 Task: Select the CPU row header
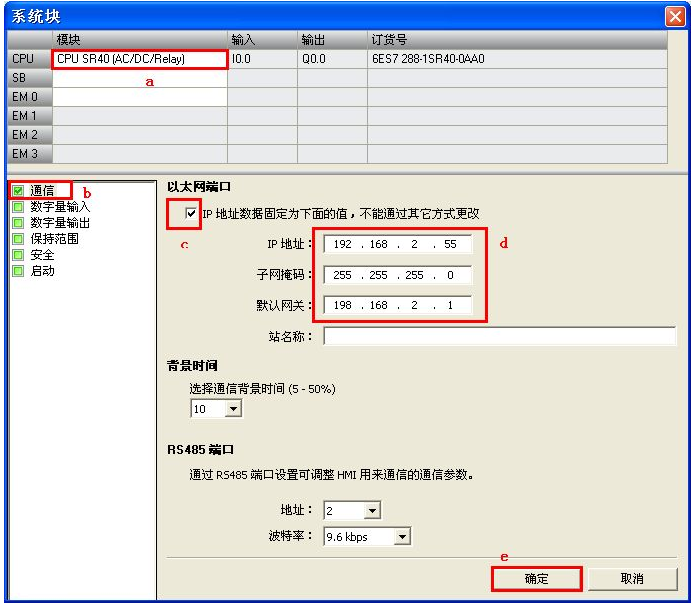30,59
